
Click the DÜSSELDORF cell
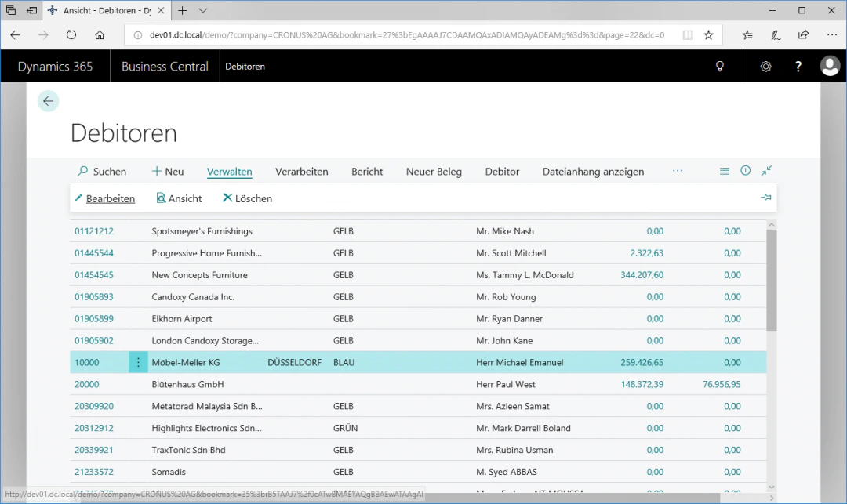294,363
